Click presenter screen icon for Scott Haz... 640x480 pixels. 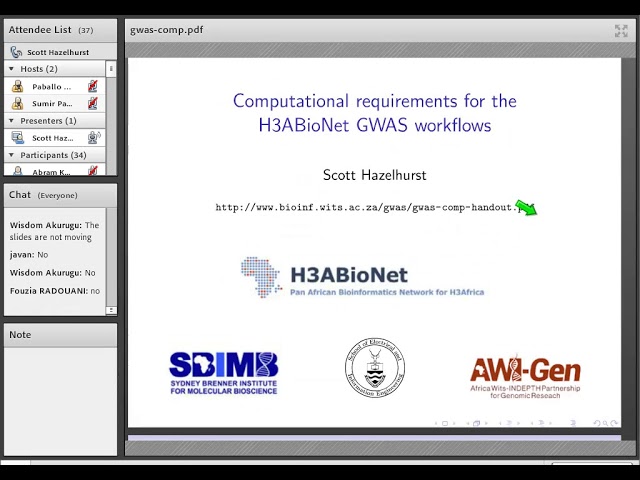click(18, 138)
